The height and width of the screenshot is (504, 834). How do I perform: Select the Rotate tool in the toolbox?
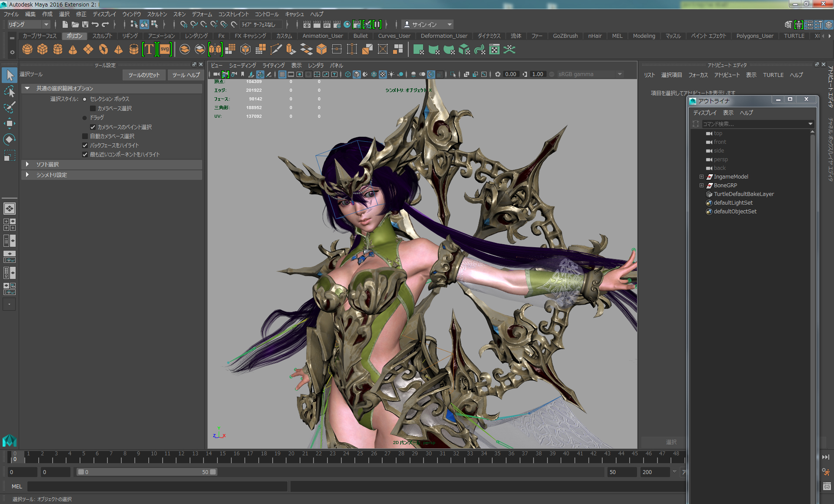tap(10, 139)
